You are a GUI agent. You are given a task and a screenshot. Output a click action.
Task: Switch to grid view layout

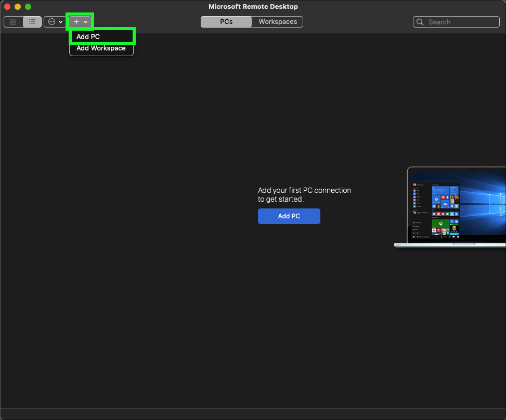pyautogui.click(x=14, y=22)
